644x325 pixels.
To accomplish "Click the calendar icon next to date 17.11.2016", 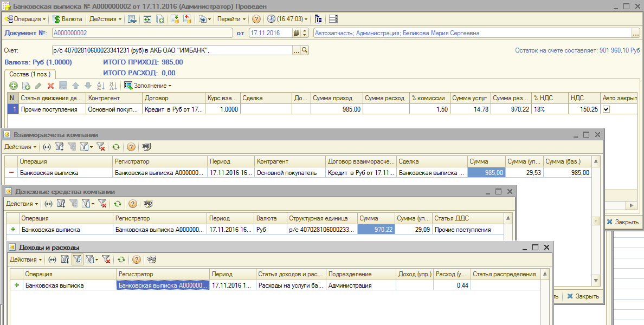I will click(x=297, y=33).
